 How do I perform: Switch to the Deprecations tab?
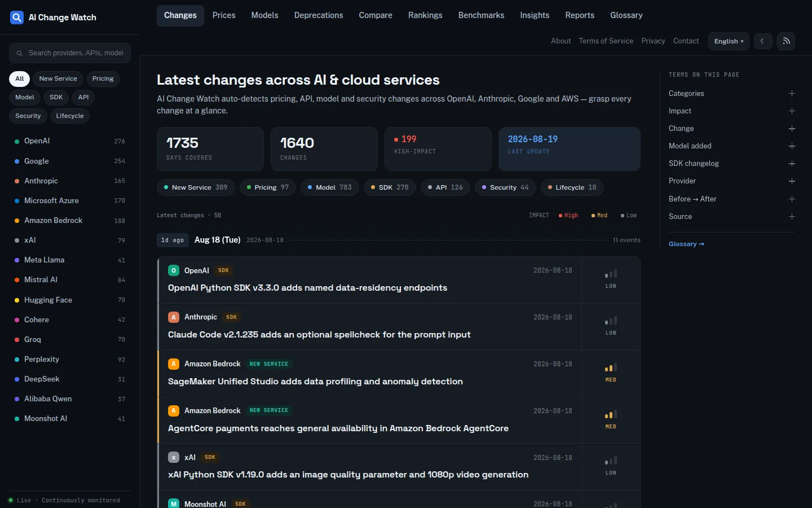click(319, 15)
